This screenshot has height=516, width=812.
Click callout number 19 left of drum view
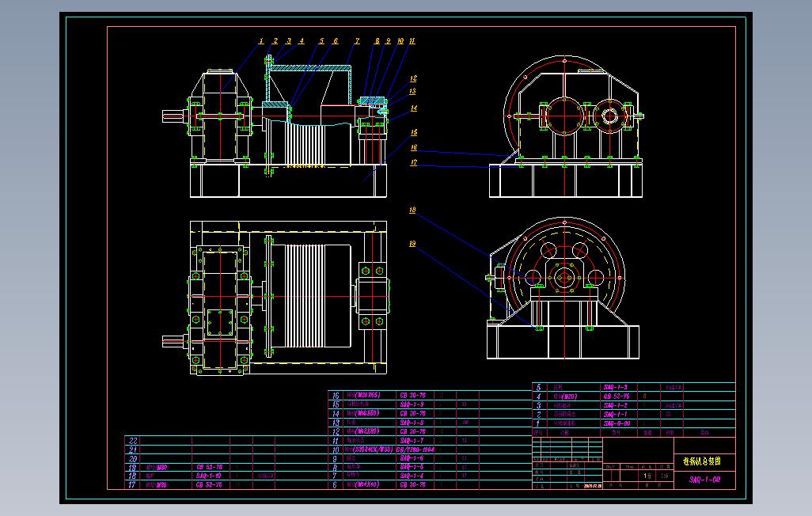tap(412, 244)
